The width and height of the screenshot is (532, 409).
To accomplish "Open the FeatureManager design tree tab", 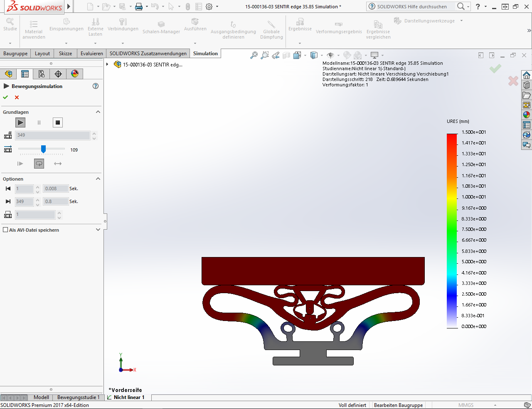I will pyautogui.click(x=8, y=74).
